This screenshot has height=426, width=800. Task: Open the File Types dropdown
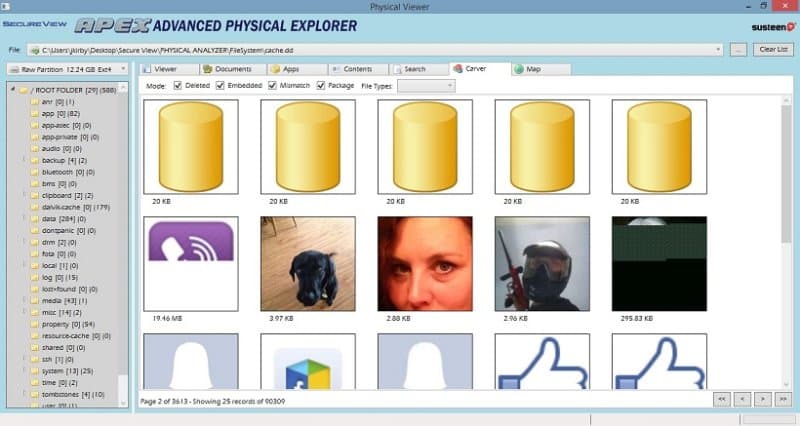click(426, 86)
